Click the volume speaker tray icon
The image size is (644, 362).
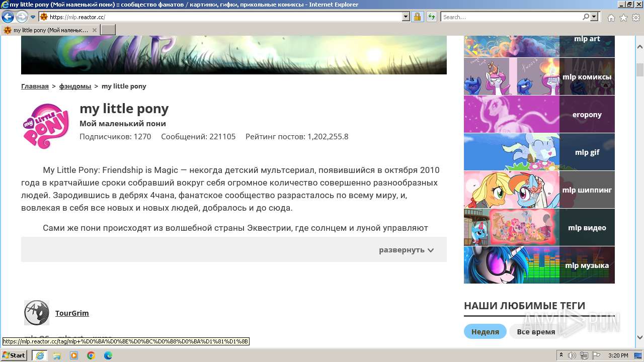pyautogui.click(x=572, y=355)
